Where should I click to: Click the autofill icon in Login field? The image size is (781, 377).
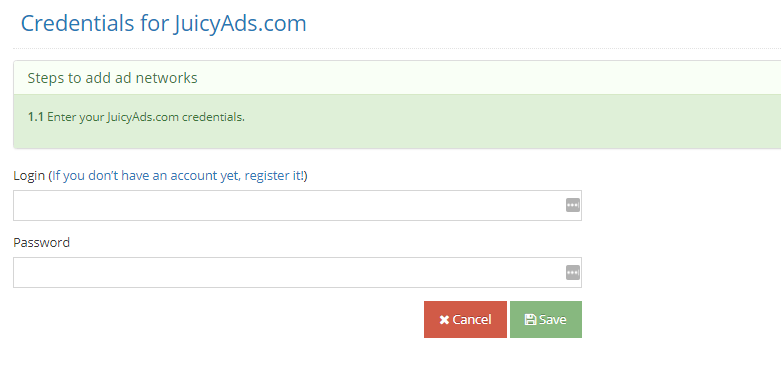coord(573,205)
